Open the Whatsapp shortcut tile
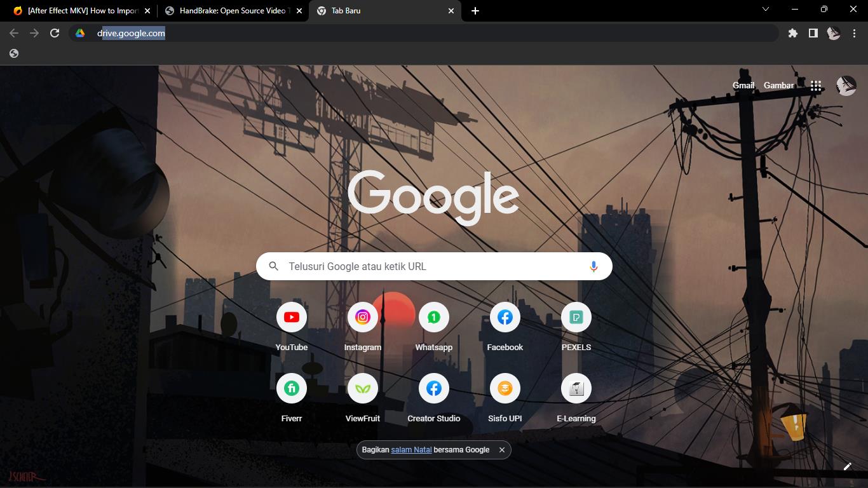The width and height of the screenshot is (868, 488). pyautogui.click(x=434, y=318)
